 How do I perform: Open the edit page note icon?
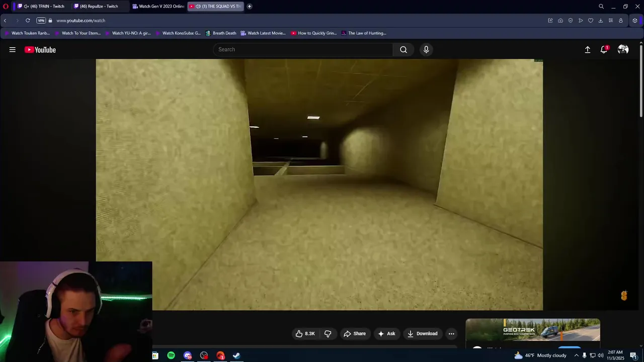(550, 21)
